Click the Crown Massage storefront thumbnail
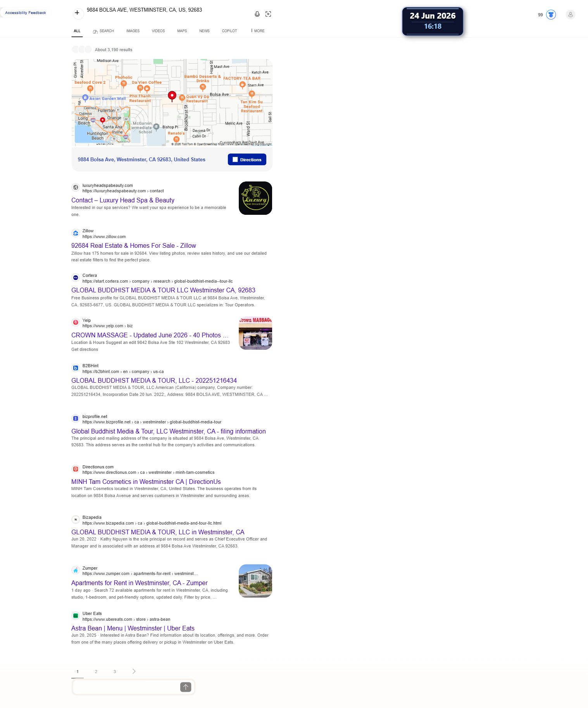 pyautogui.click(x=255, y=333)
